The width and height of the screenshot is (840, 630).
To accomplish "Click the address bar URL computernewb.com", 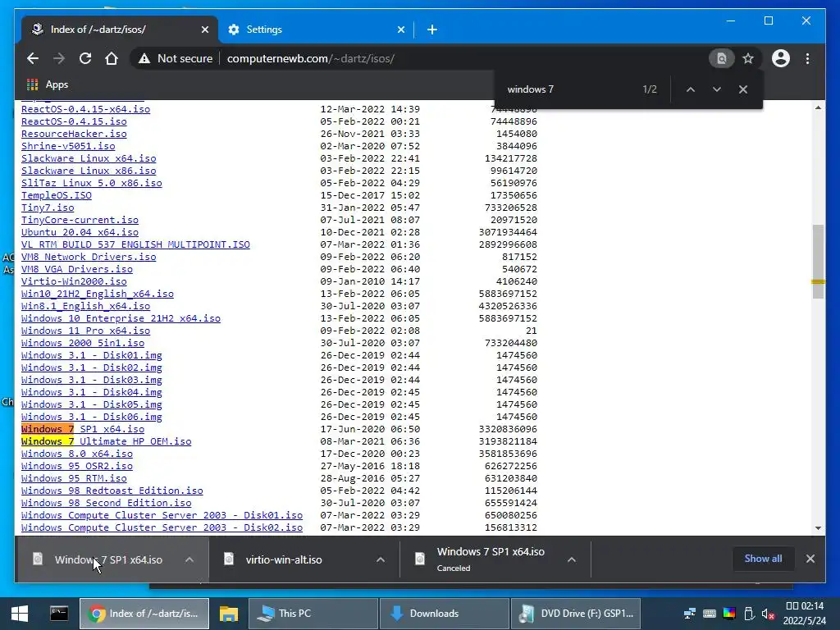I will (311, 58).
